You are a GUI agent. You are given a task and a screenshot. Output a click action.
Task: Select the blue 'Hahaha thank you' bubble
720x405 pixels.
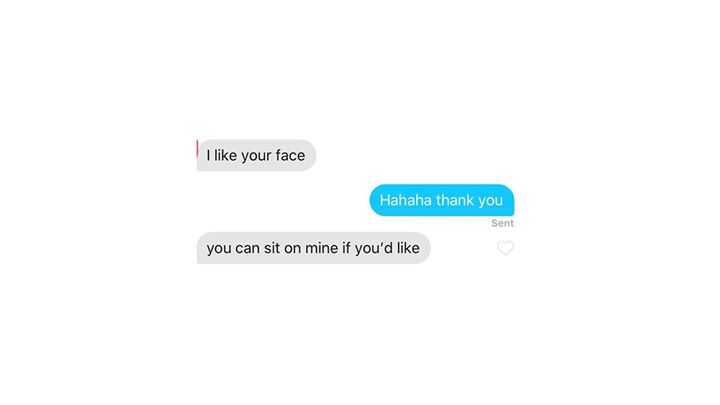(x=442, y=200)
